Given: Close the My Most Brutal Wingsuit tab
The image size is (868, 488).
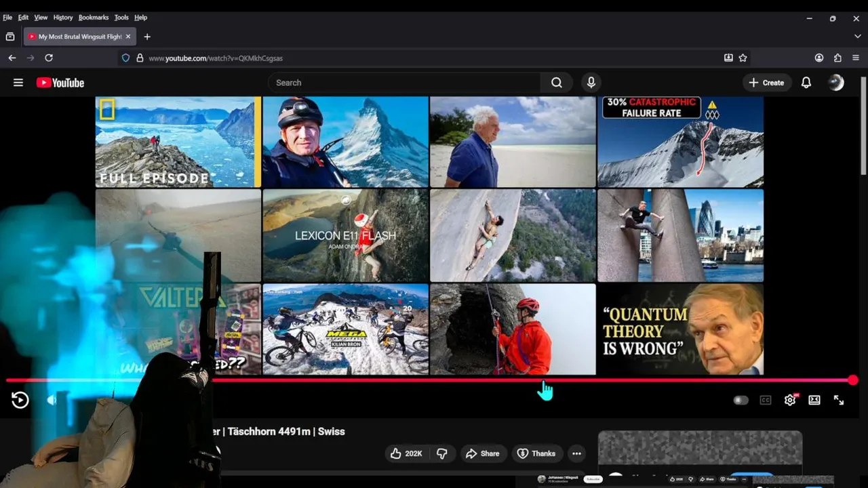Looking at the screenshot, I should tap(128, 37).
